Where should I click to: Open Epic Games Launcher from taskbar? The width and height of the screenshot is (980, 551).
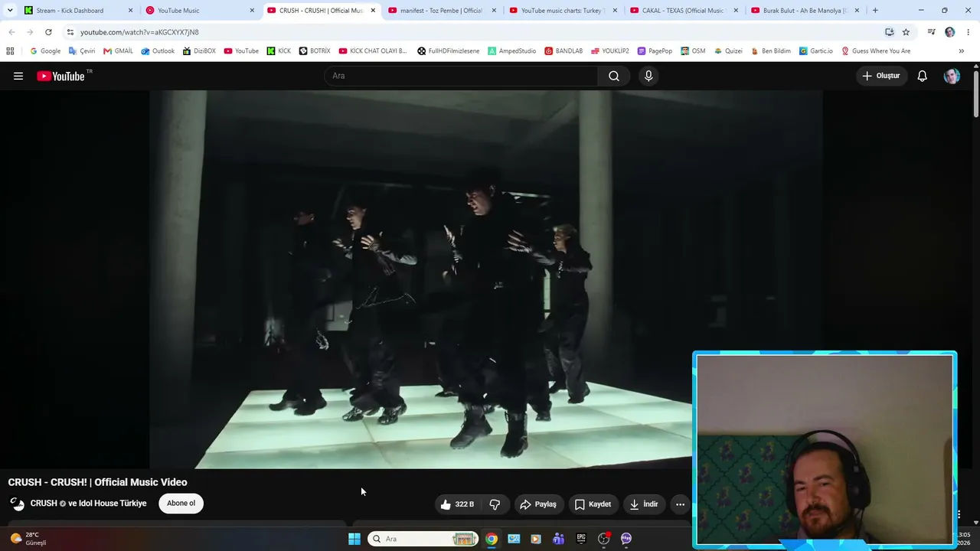pyautogui.click(x=581, y=539)
